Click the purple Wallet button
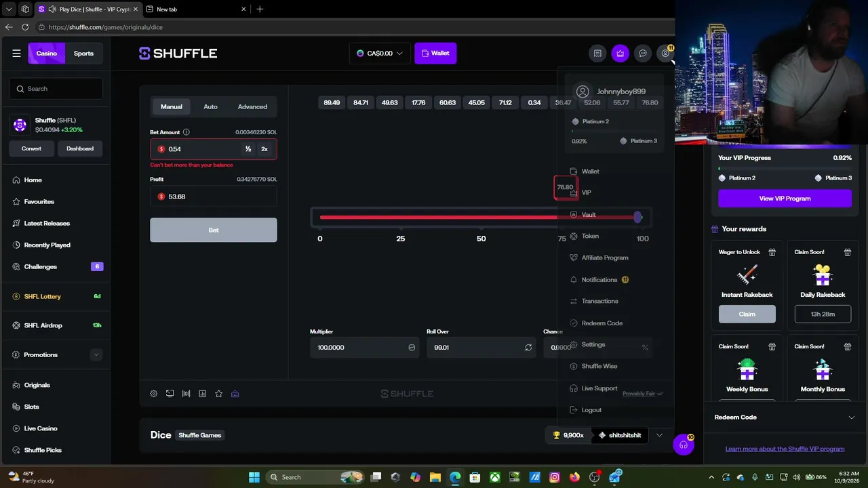 pos(435,54)
